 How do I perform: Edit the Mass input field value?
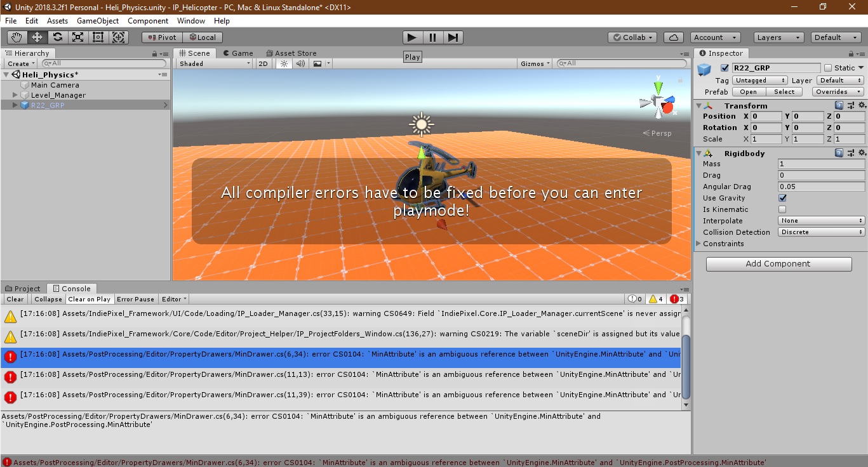[x=821, y=163]
